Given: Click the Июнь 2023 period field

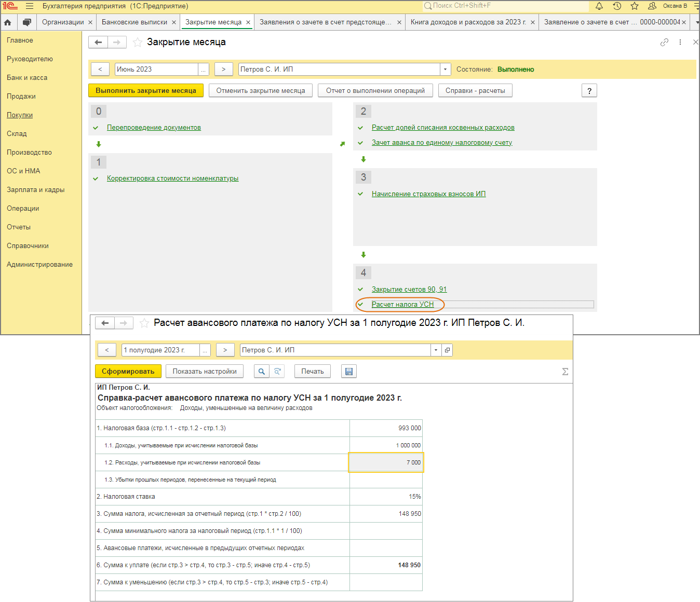Looking at the screenshot, I should [x=156, y=69].
